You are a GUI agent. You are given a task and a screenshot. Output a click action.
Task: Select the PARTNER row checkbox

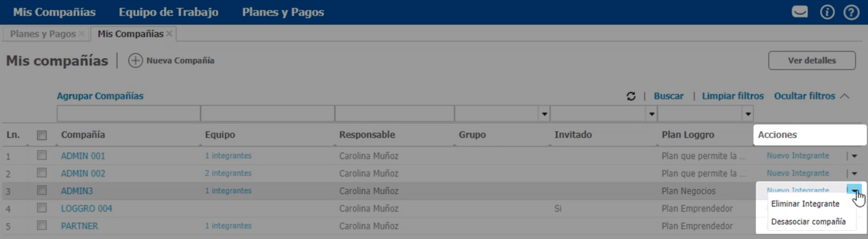click(42, 226)
